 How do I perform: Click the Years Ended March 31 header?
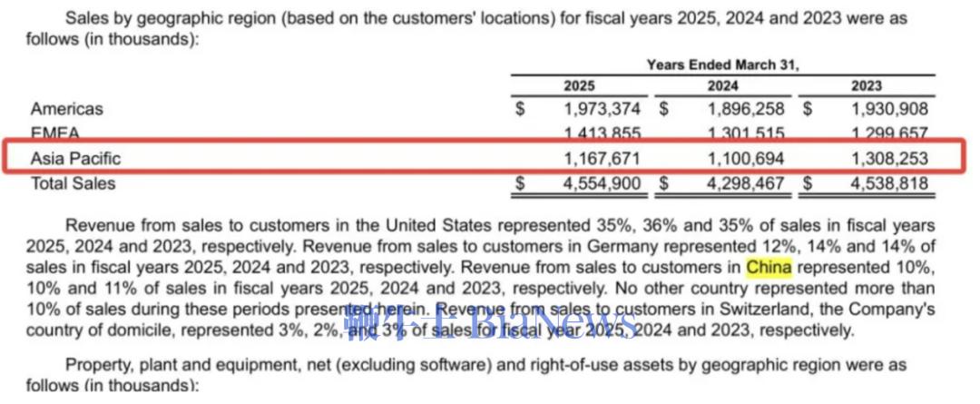click(x=722, y=65)
